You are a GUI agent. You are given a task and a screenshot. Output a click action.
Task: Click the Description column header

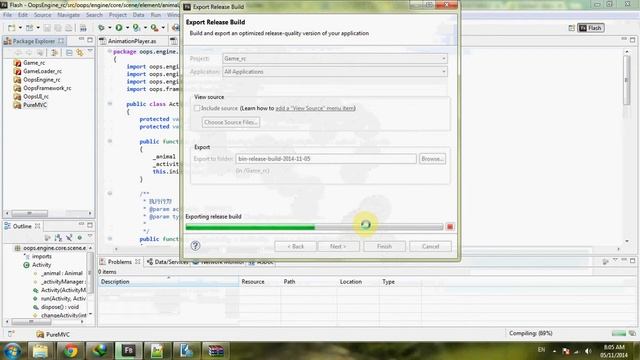pyautogui.click(x=168, y=282)
